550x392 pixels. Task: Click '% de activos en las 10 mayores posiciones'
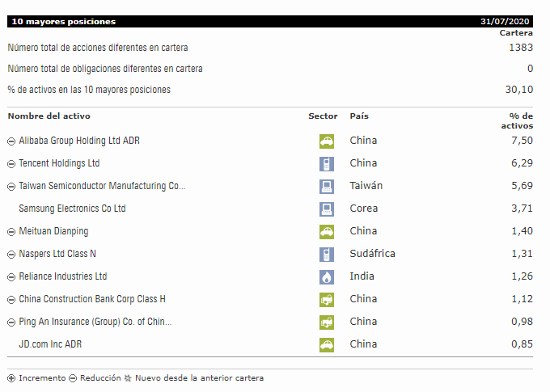tap(89, 90)
